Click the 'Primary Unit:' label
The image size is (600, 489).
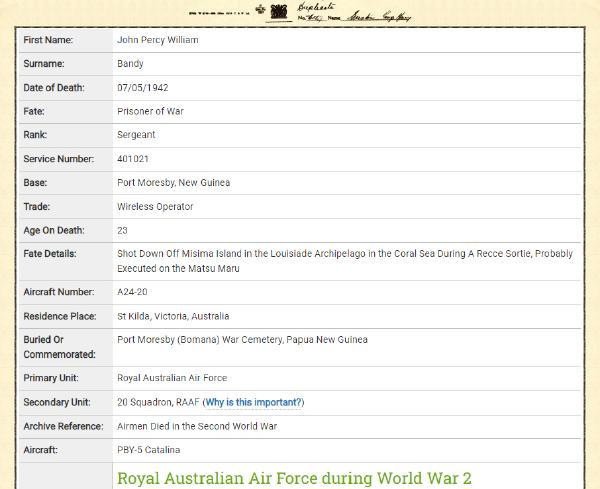pyautogui.click(x=51, y=378)
